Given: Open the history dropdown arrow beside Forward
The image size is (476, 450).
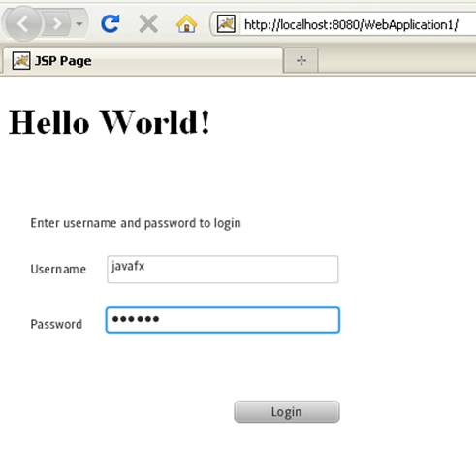Looking at the screenshot, I should point(79,23).
